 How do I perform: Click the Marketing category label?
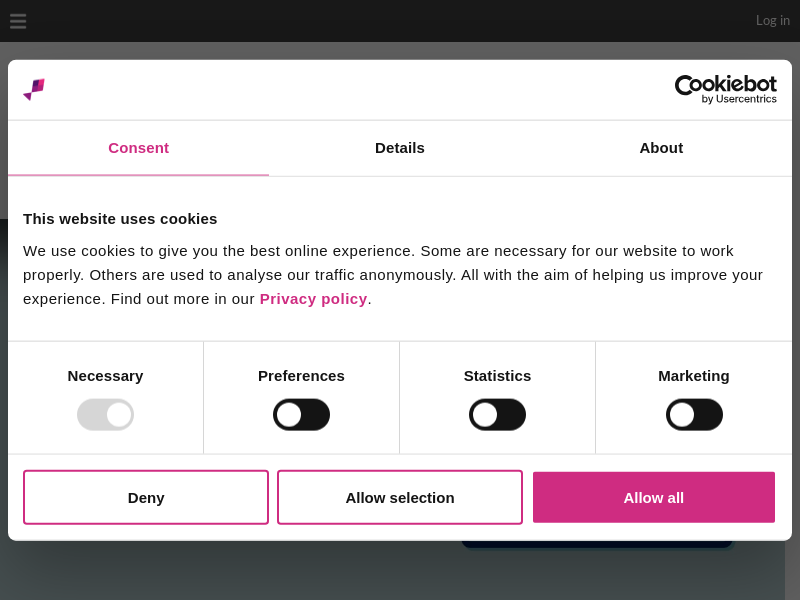tap(694, 376)
